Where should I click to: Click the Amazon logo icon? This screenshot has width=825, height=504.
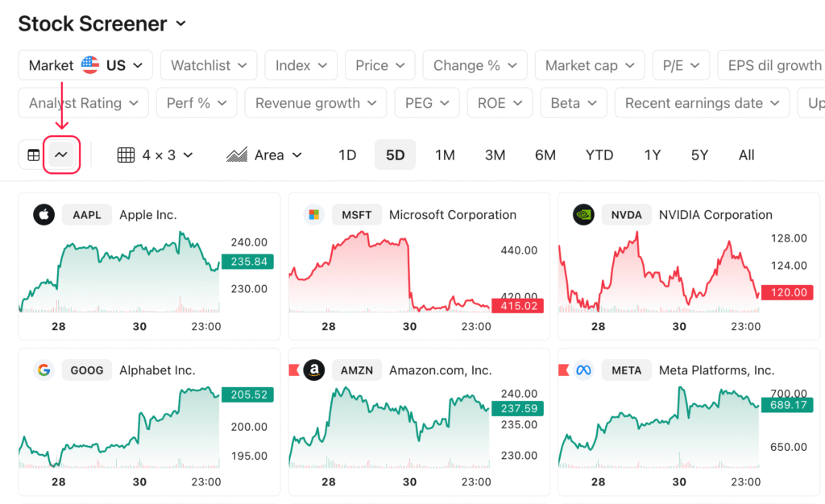point(314,370)
